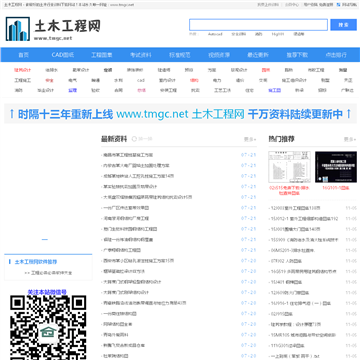360x360 pixels.
Task: Open the 推荐下载 navigation tab
Action: (297, 55)
